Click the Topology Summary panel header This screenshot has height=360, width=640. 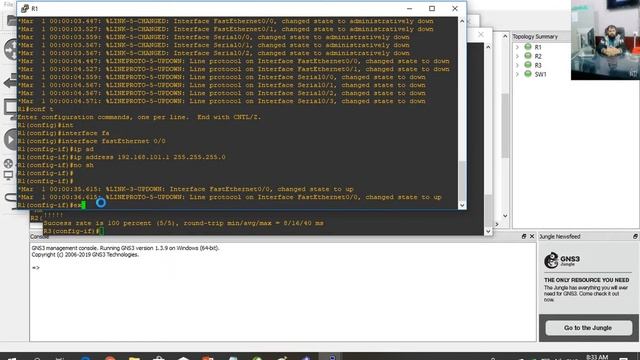click(535, 36)
